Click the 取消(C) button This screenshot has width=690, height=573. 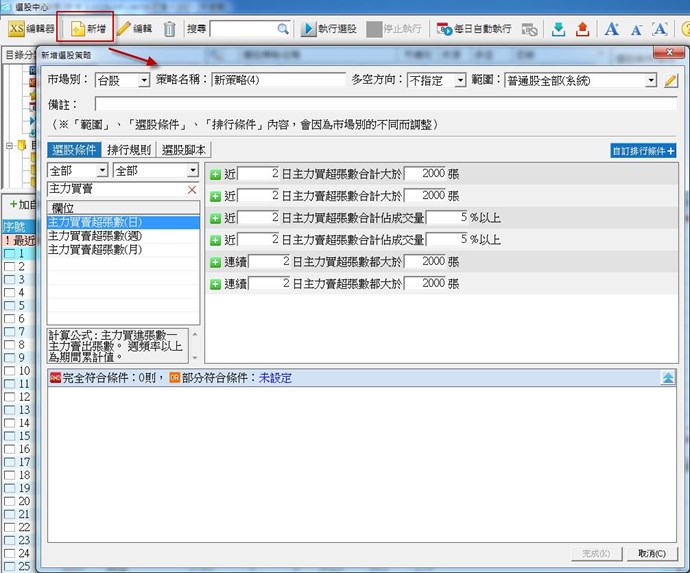[650, 553]
